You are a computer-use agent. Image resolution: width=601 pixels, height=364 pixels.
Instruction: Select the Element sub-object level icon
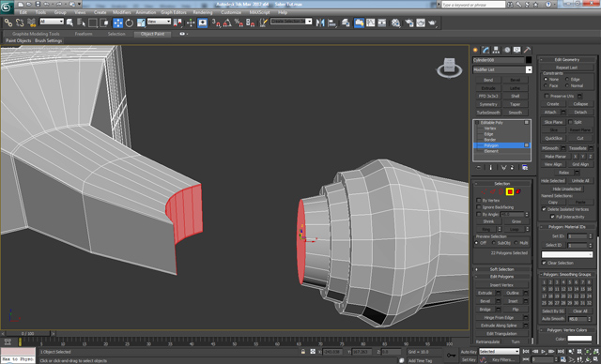(518, 191)
